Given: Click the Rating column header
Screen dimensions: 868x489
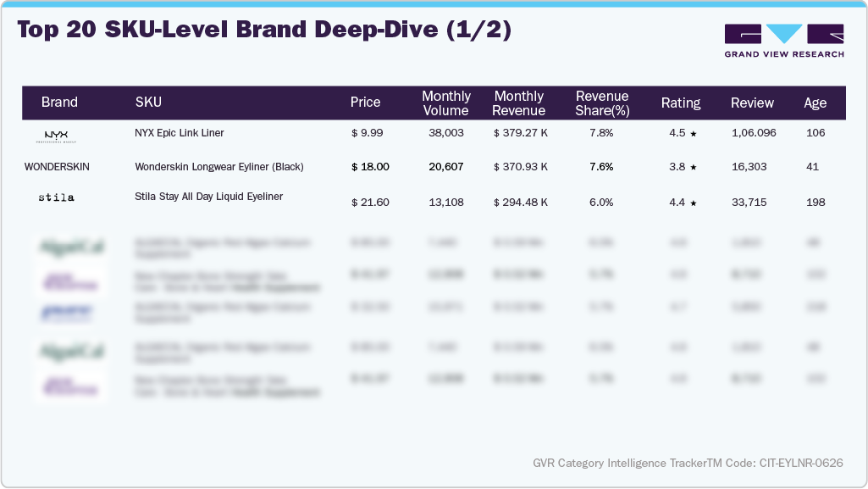Looking at the screenshot, I should pyautogui.click(x=681, y=103).
